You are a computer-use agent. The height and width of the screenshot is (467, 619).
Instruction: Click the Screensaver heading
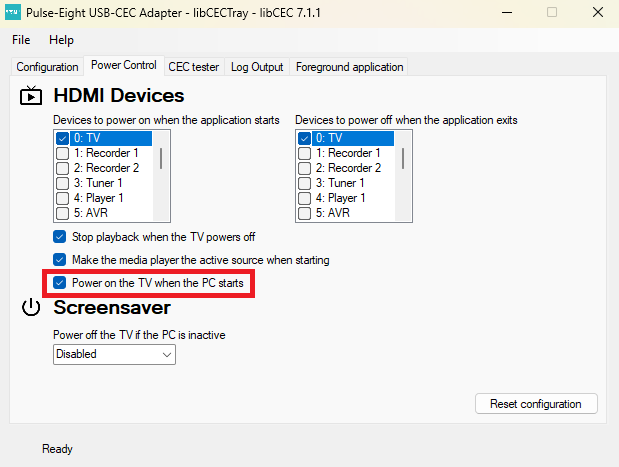point(112,308)
